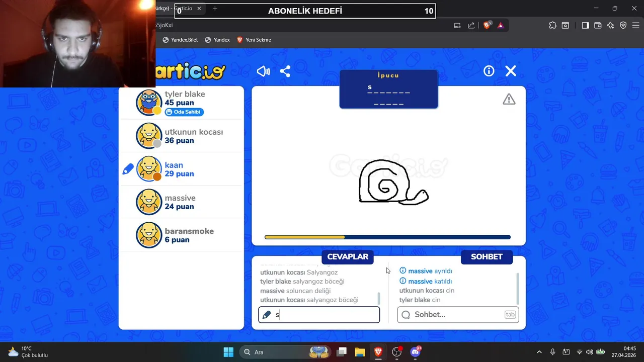Click 'tyler blake cin' chat message
The width and height of the screenshot is (644, 362).
pyautogui.click(x=420, y=300)
